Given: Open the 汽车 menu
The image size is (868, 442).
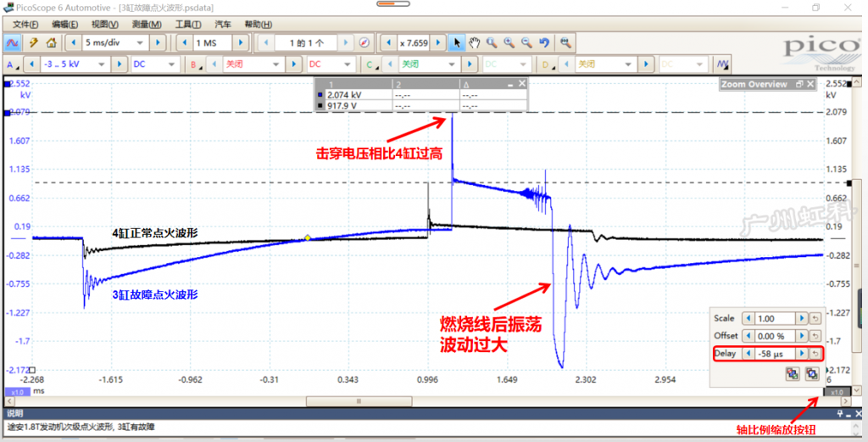Looking at the screenshot, I should 223,25.
